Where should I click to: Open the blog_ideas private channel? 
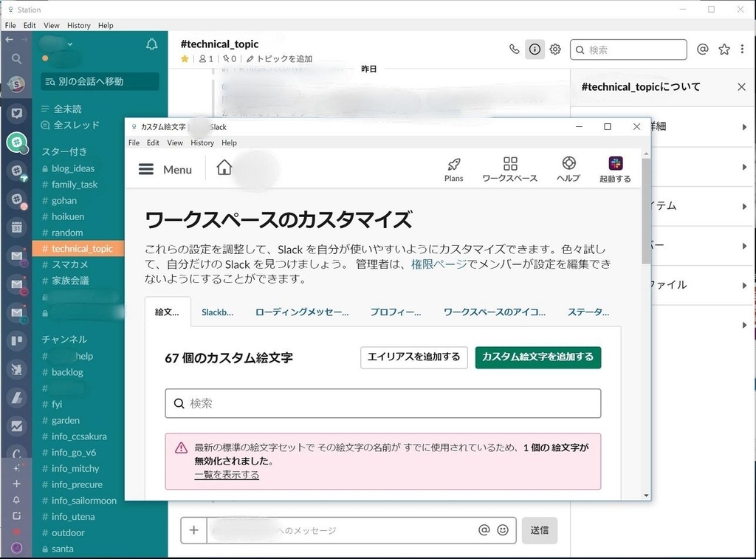(68, 168)
